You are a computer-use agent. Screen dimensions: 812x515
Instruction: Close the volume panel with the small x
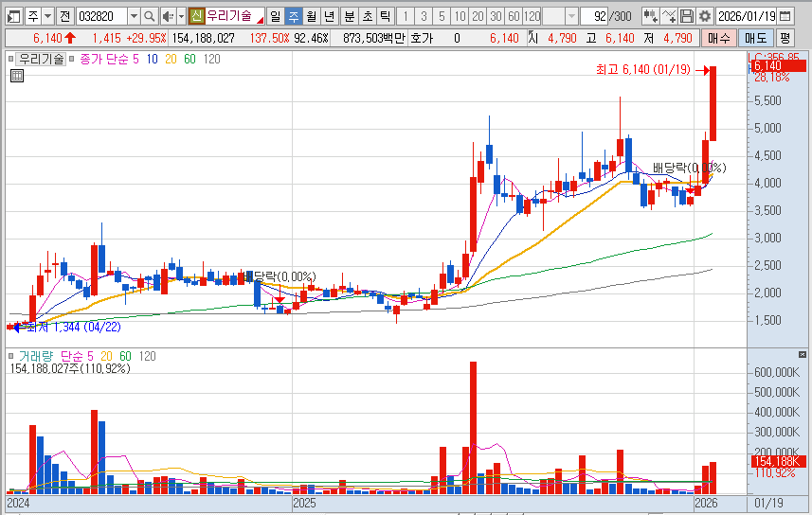tap(803, 355)
